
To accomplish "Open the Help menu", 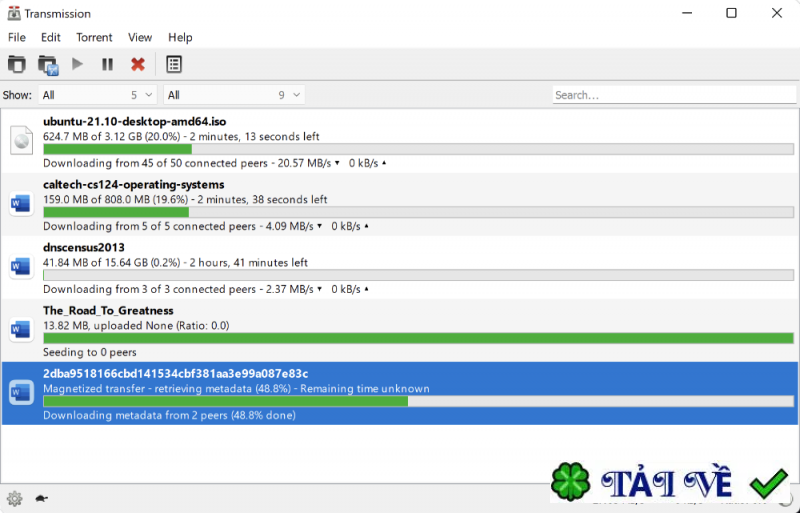I will pos(180,37).
